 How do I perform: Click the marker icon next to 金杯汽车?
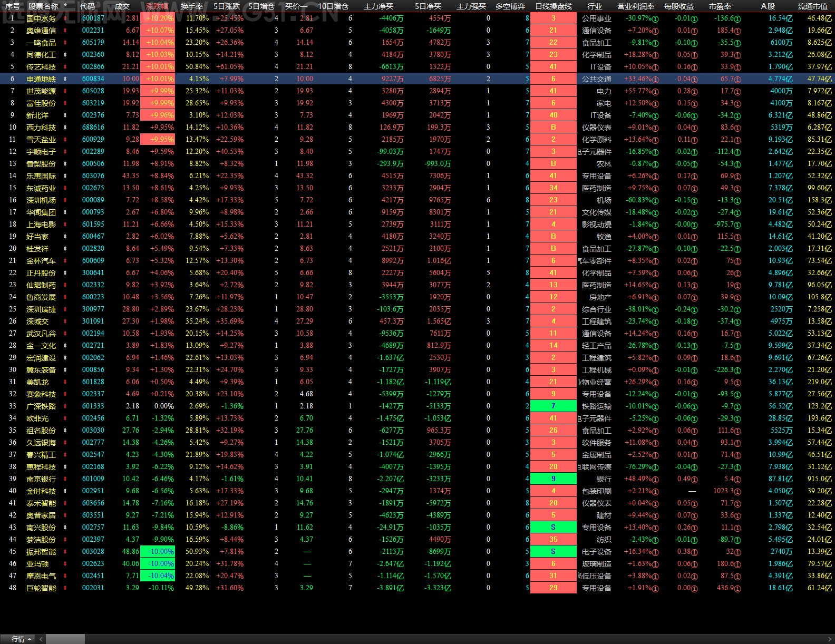click(65, 261)
